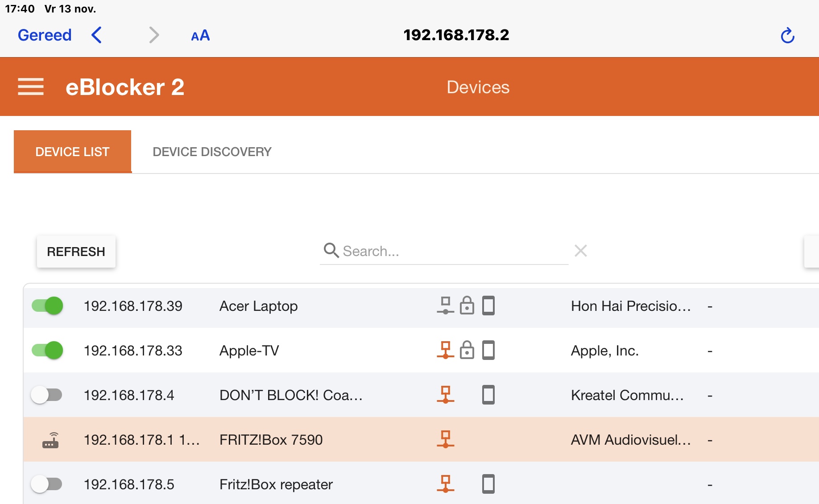Click Fritz!Box repeater network icon
The image size is (819, 504).
tap(446, 484)
